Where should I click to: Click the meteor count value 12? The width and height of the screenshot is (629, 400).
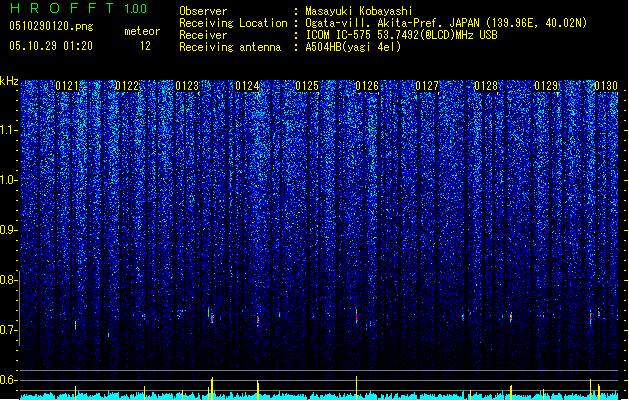(145, 46)
